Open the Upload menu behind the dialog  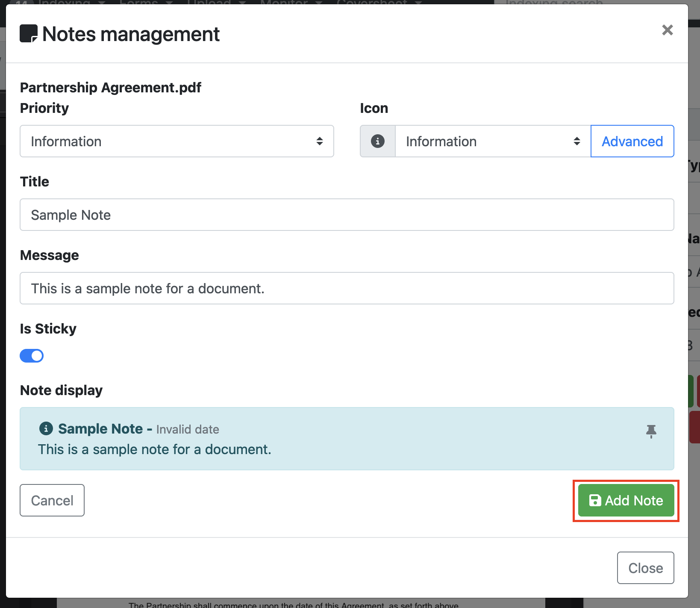click(x=212, y=2)
